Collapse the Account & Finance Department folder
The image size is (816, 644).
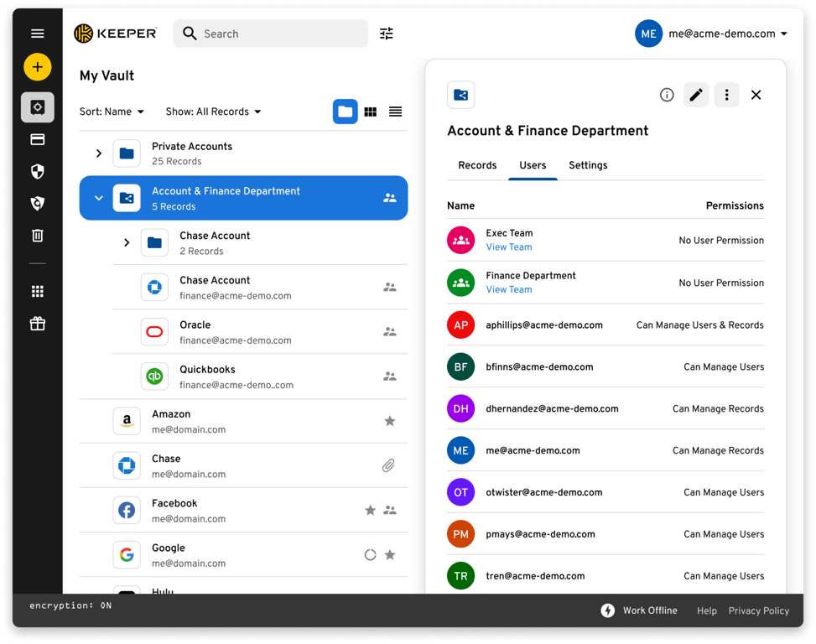99,198
